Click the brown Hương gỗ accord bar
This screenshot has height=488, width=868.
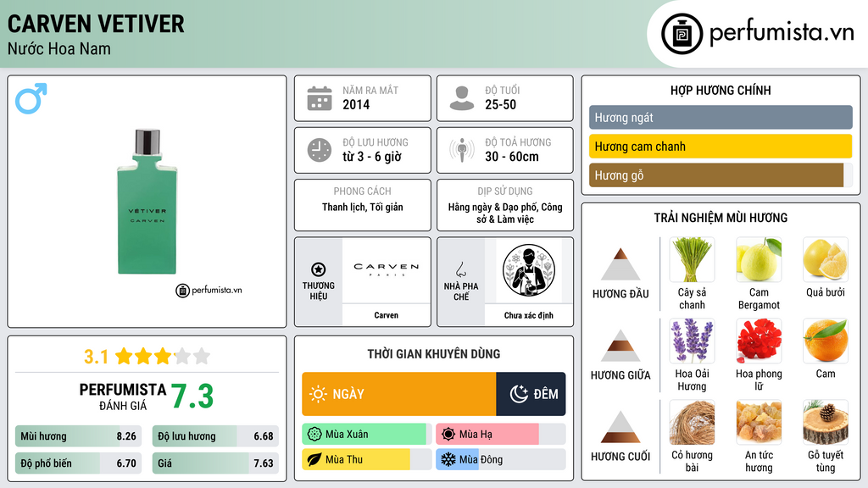click(716, 175)
